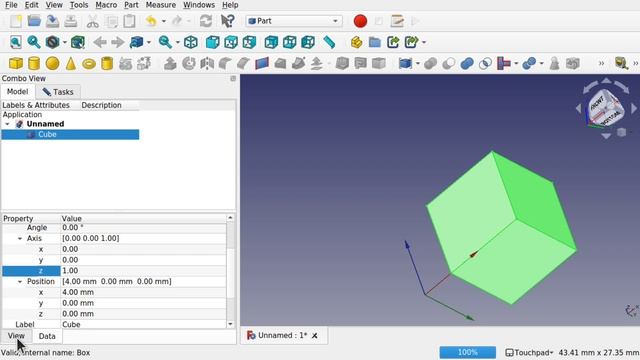Click the Label value Cube field

coord(143,324)
